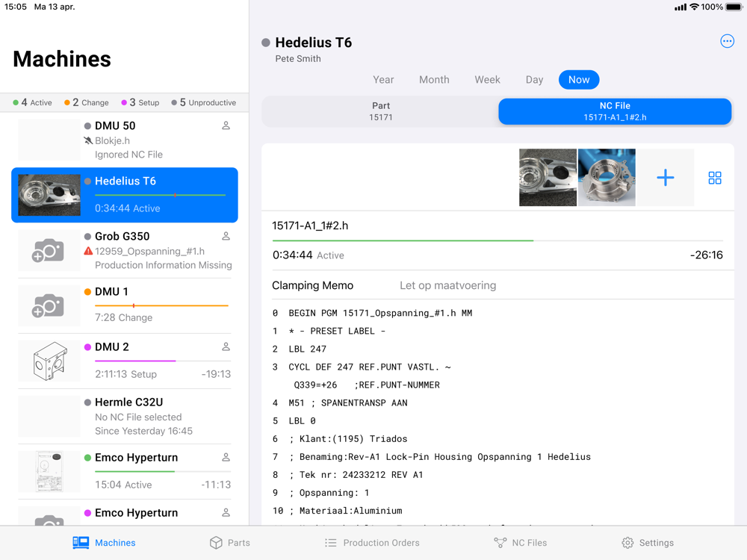
Task: Open DMU 2 bracket drawing thumbnail
Action: [49, 361]
